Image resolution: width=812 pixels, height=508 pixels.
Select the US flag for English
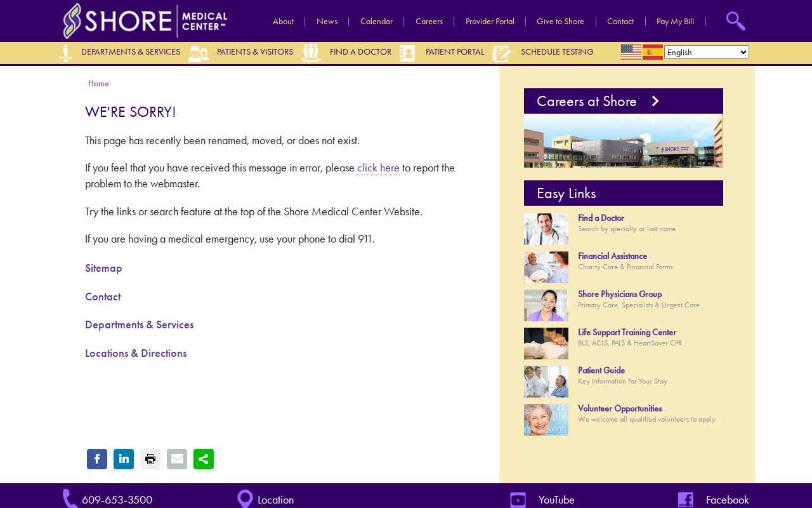(x=631, y=52)
